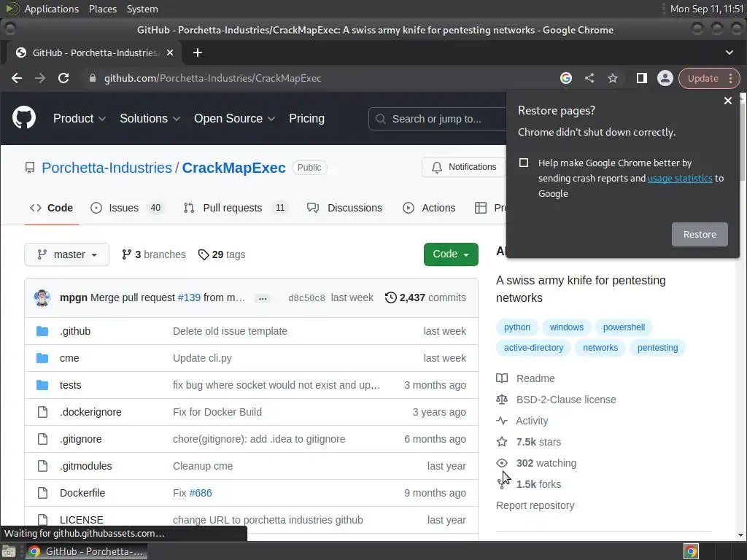Click the GitHub Octocat logo

coord(24,118)
